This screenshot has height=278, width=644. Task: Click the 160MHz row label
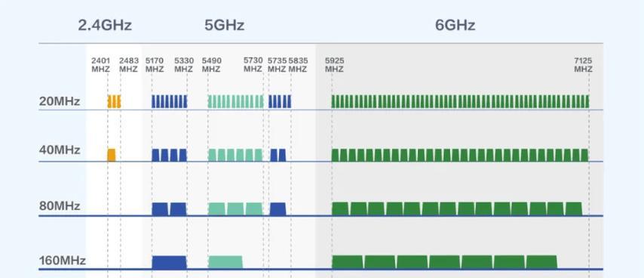[x=63, y=261]
